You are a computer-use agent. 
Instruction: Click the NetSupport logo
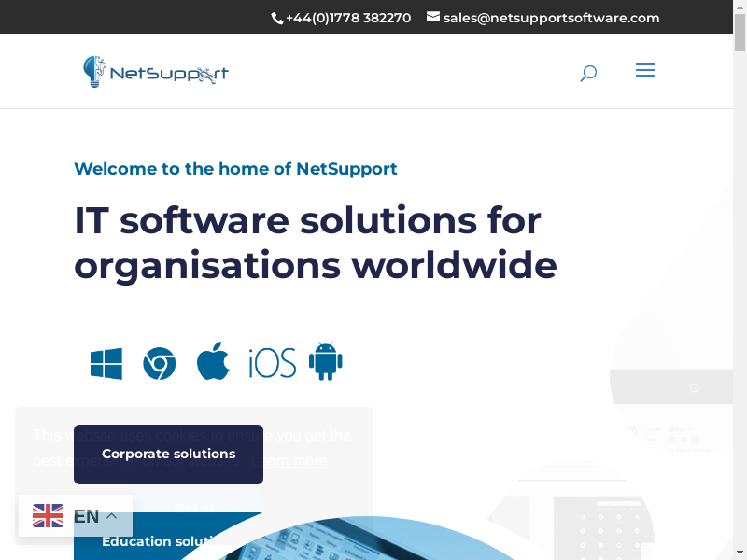[x=155, y=72]
